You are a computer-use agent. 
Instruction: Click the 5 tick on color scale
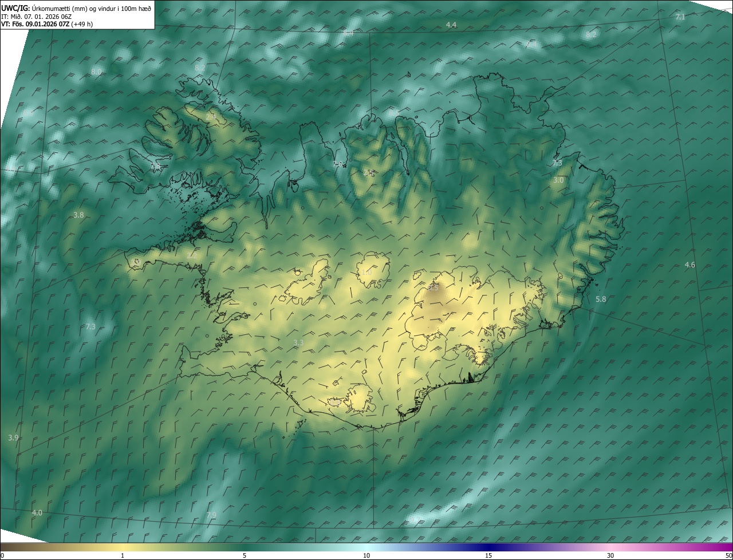tap(245, 556)
